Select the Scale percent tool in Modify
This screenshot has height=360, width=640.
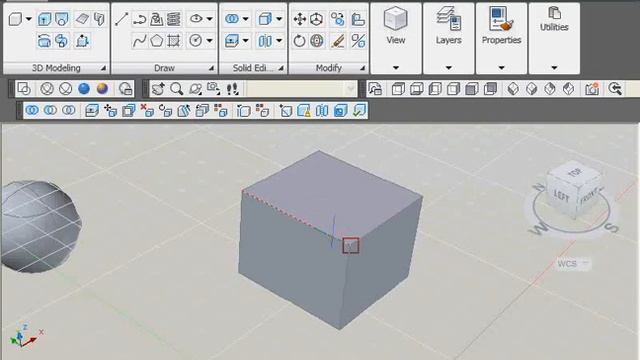tap(358, 41)
